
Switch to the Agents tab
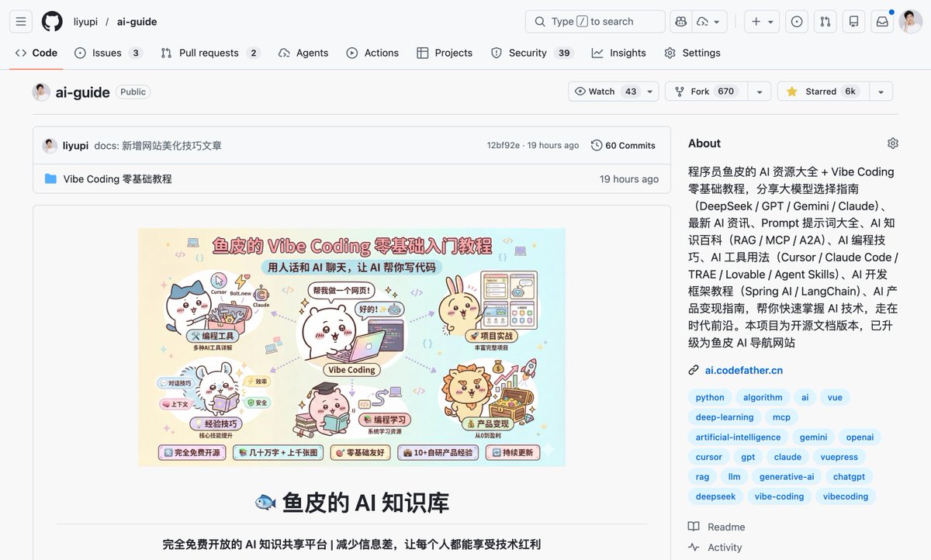[x=303, y=53]
